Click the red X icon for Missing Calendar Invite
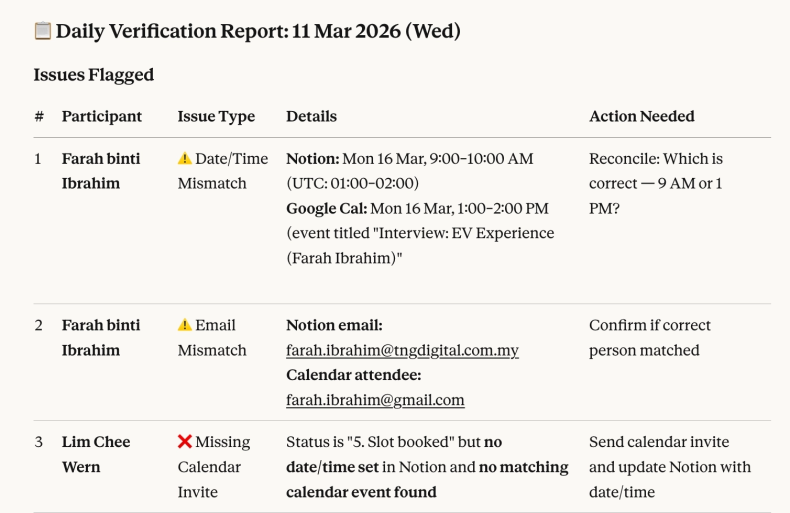The width and height of the screenshot is (790, 513). 184,442
